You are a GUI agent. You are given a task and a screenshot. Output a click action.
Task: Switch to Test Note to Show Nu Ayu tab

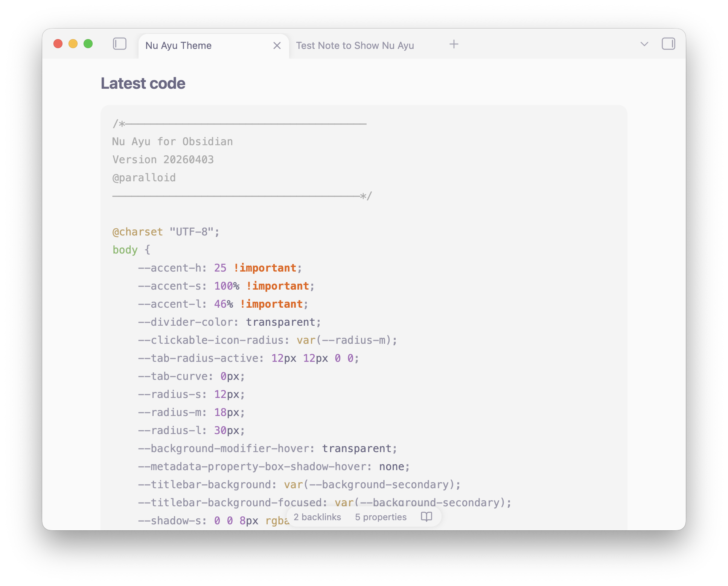pos(355,46)
